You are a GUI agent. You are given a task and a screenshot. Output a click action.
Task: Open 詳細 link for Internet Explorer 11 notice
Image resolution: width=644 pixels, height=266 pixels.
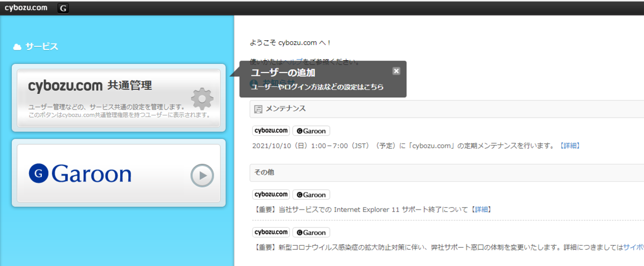481,210
